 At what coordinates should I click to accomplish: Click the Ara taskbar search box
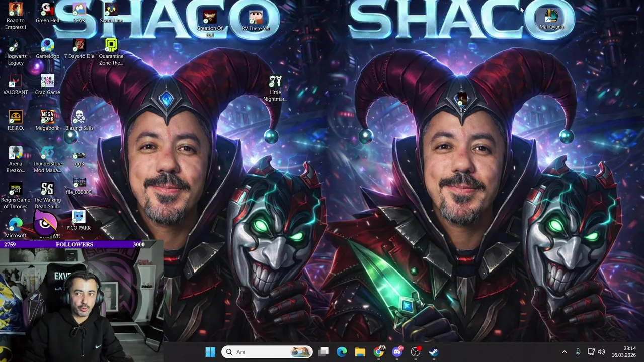[267, 352]
